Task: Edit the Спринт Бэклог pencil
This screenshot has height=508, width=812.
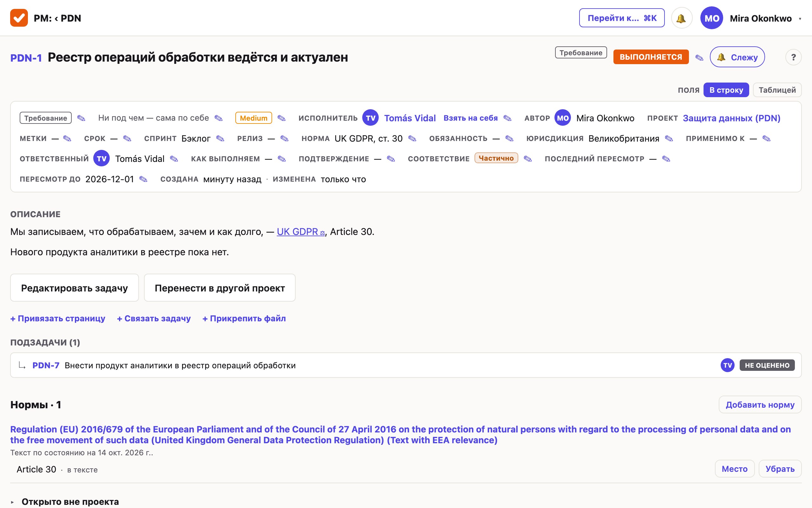Action: [x=220, y=138]
